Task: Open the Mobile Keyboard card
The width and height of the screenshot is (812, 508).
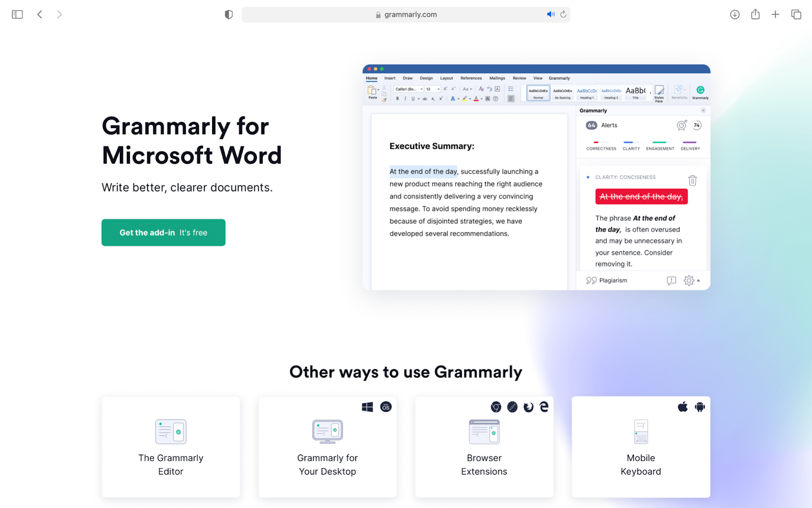Action: pos(641,447)
